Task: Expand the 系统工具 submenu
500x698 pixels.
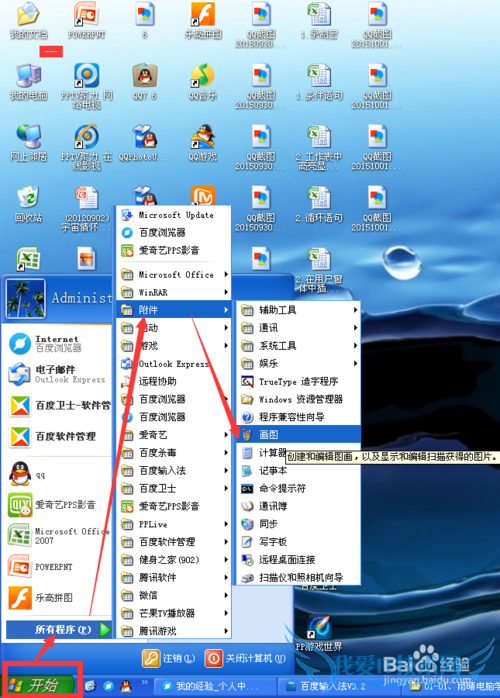Action: 298,345
